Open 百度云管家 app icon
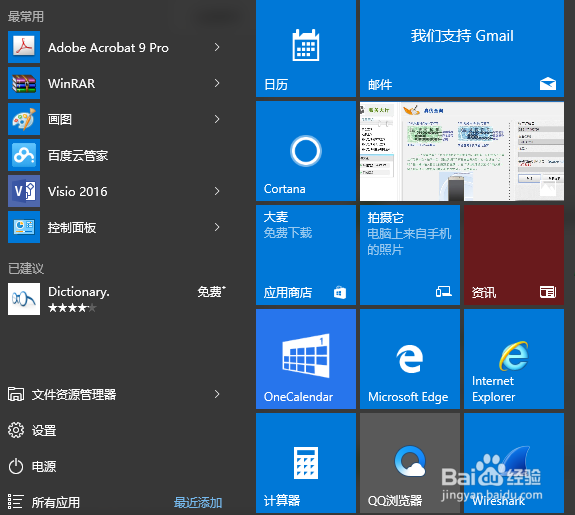The image size is (575, 515). [24, 155]
